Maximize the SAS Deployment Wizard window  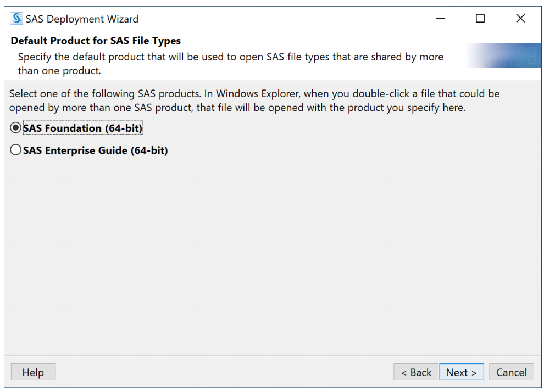[x=480, y=18]
